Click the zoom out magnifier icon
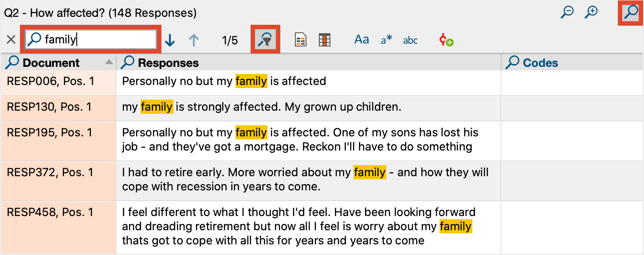Viewport: 644px width, 255px height. click(x=567, y=12)
